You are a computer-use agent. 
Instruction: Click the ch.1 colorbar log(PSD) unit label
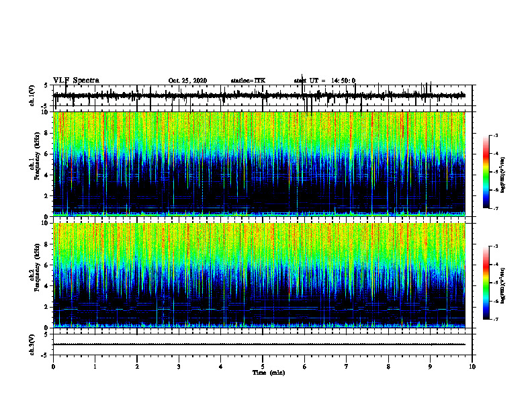point(502,175)
